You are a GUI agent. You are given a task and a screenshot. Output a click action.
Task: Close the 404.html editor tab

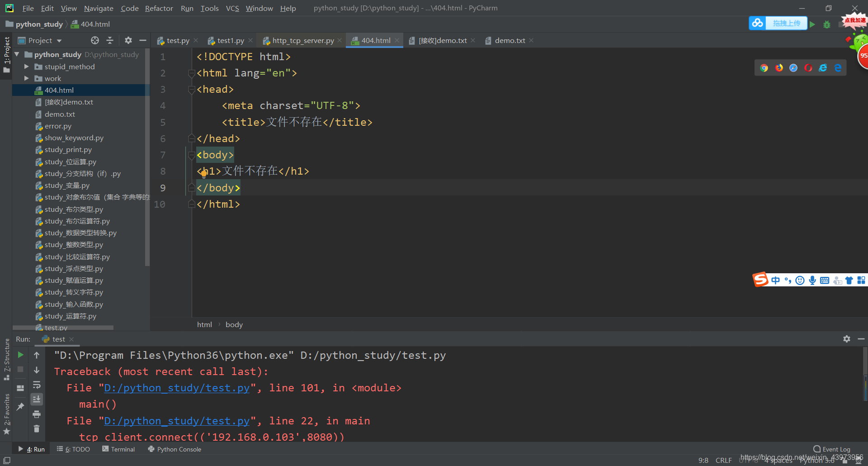(397, 40)
